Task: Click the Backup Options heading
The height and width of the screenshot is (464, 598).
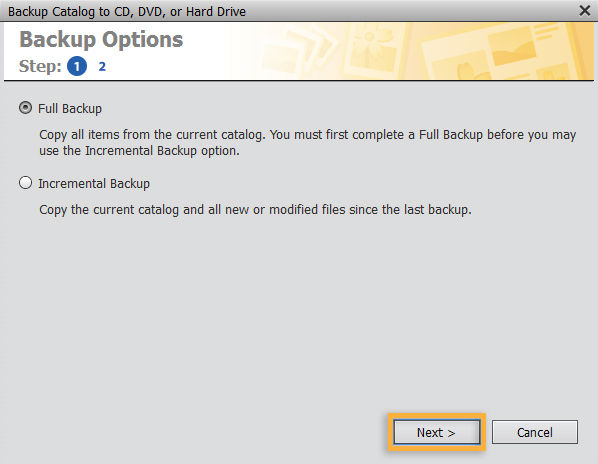Action: [x=101, y=40]
